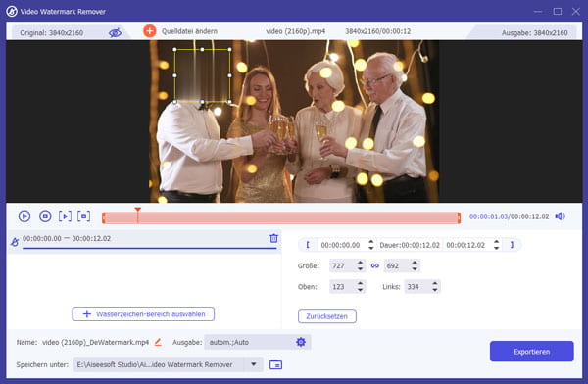The height and width of the screenshot is (384, 588).
Task: Click the watermark brush icon beside segment
Action: pyautogui.click(x=15, y=242)
